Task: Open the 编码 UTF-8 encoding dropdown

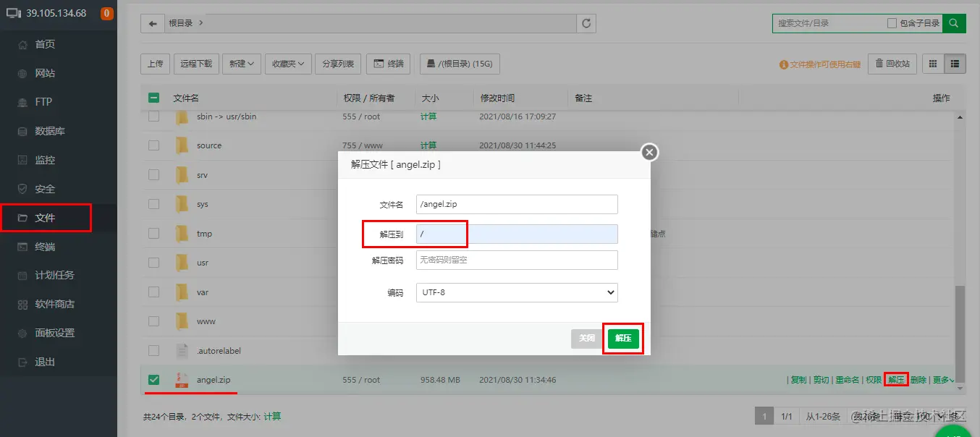Action: point(516,292)
